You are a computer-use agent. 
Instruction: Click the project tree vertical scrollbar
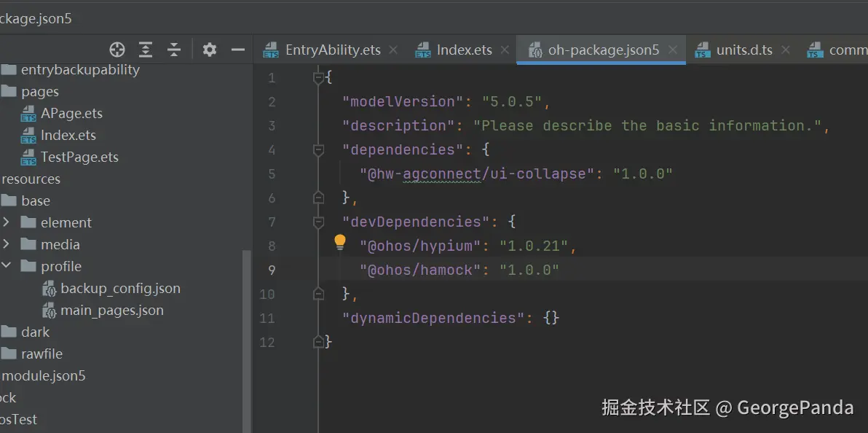(x=247, y=341)
